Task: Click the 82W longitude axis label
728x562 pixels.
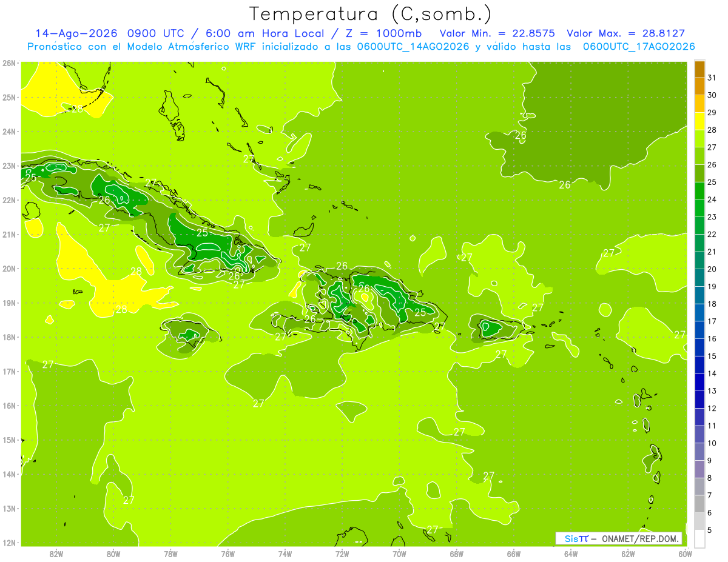Action: pos(56,554)
